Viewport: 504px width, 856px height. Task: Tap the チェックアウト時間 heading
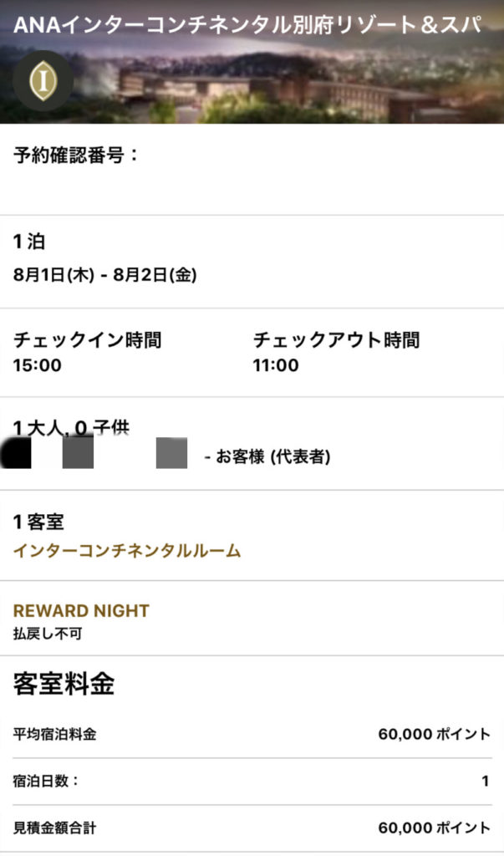[336, 340]
